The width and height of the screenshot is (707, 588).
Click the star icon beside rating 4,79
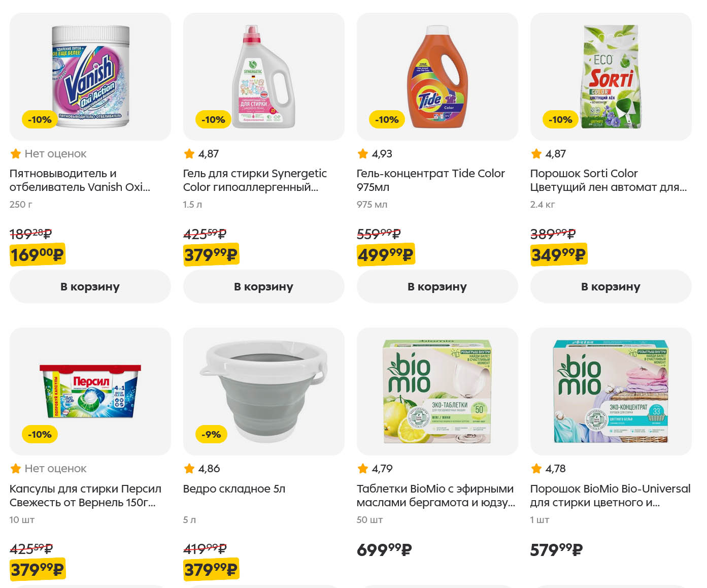363,468
